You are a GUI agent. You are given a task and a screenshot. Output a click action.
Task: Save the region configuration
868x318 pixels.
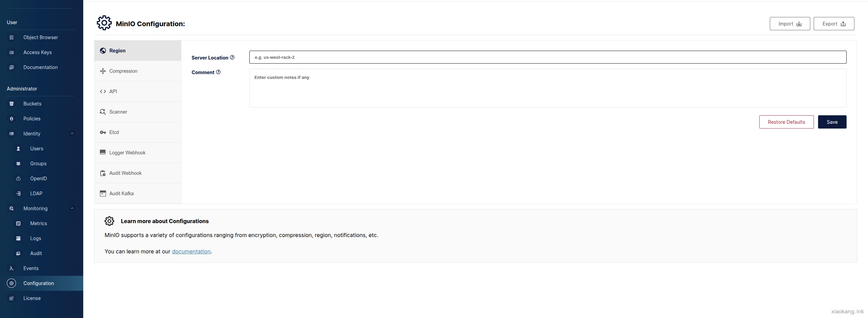pyautogui.click(x=832, y=122)
